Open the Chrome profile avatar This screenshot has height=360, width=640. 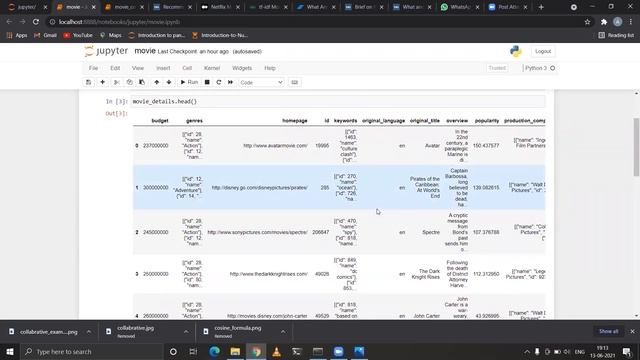pyautogui.click(x=618, y=22)
